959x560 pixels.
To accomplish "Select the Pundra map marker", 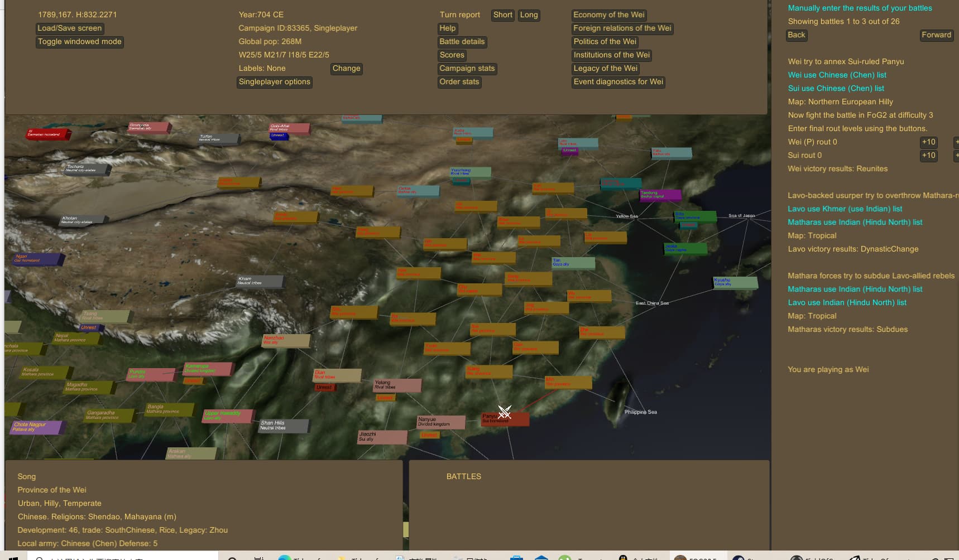I will (x=152, y=374).
